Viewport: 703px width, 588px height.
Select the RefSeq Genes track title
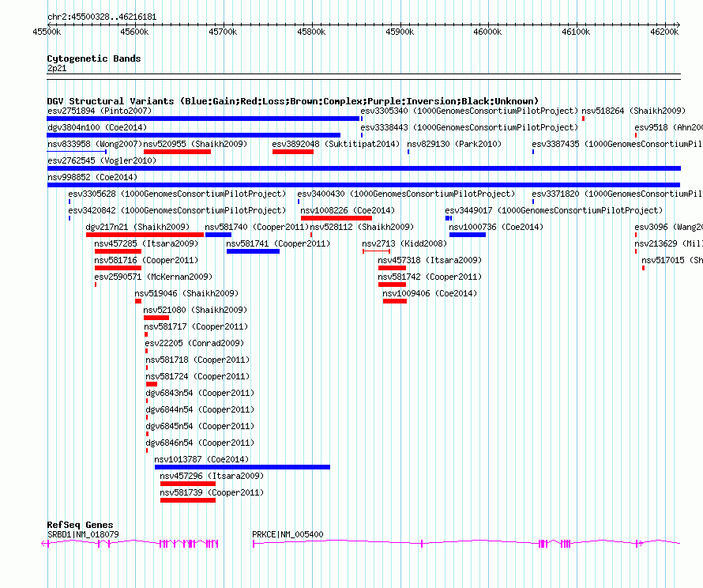pyautogui.click(x=80, y=525)
